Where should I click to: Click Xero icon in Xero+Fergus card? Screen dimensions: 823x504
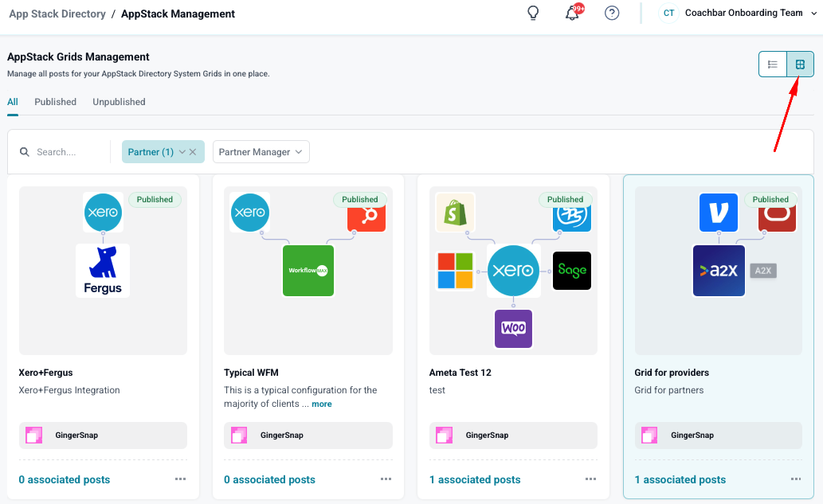pyautogui.click(x=103, y=212)
